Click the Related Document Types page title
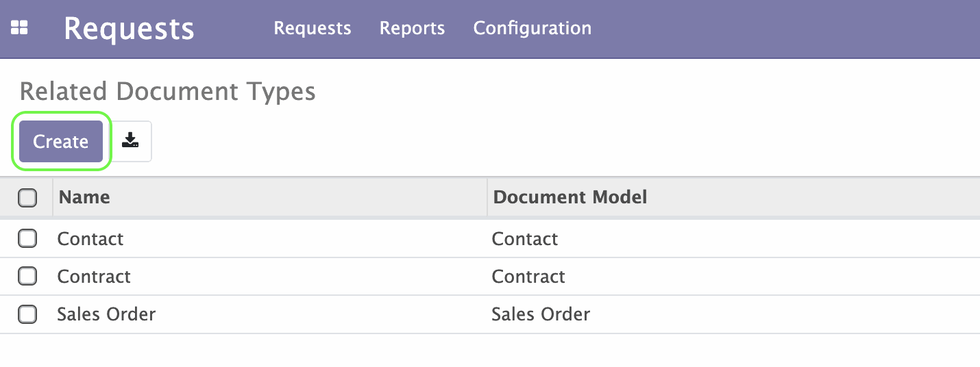 (x=168, y=92)
